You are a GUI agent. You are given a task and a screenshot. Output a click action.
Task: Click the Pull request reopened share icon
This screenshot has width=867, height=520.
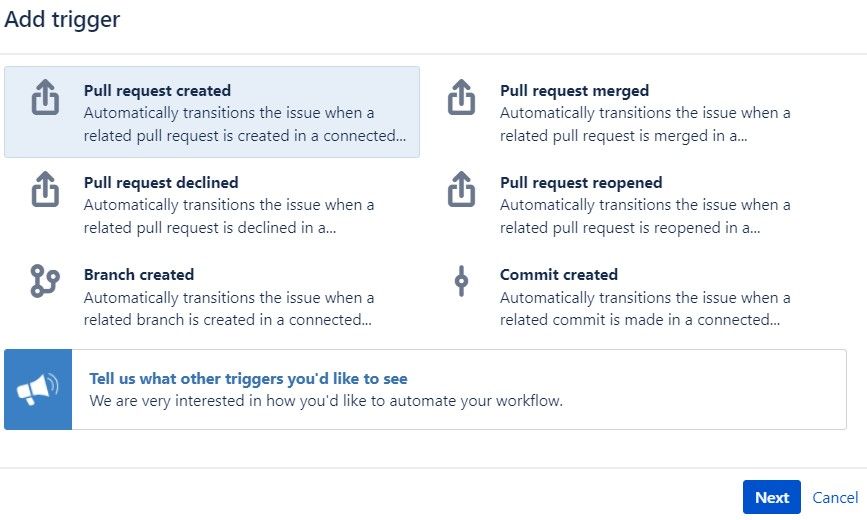pos(461,189)
